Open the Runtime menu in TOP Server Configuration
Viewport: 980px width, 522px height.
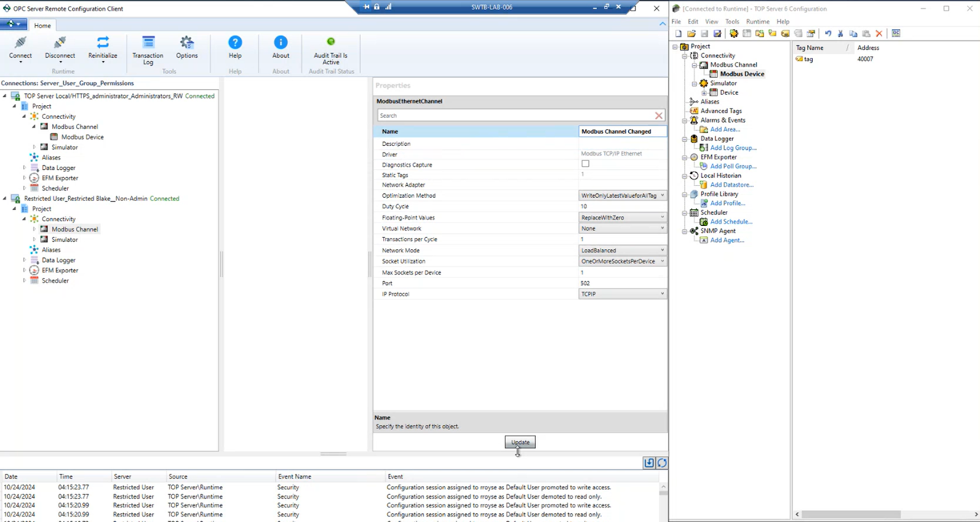758,22
